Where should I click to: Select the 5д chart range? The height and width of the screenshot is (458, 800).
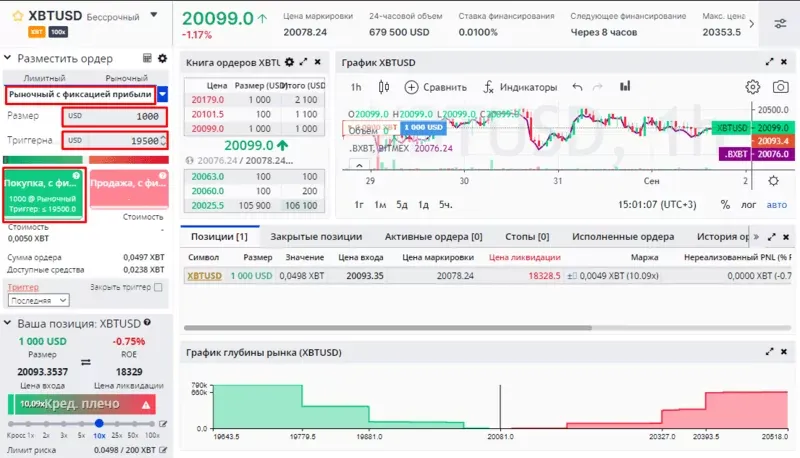coord(402,205)
